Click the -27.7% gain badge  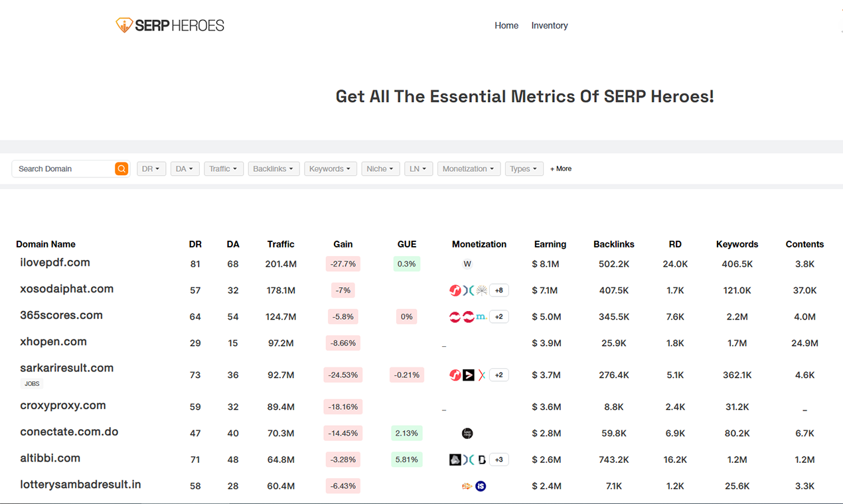343,264
